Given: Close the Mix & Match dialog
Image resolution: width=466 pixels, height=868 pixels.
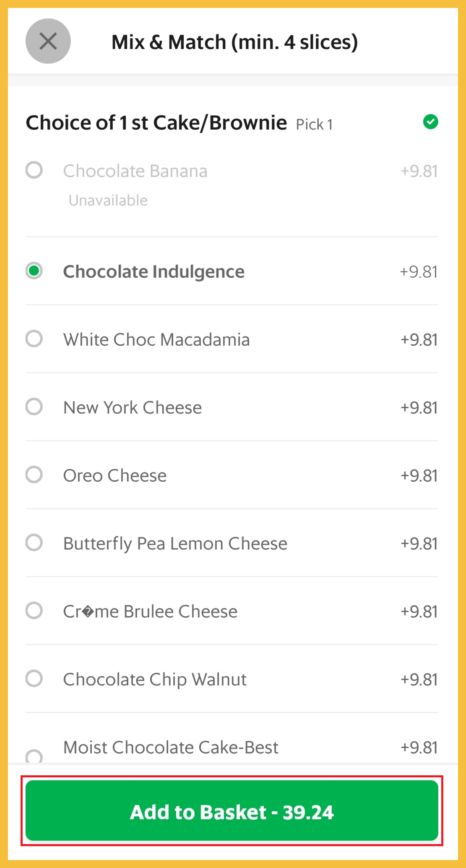Looking at the screenshot, I should pos(48,41).
